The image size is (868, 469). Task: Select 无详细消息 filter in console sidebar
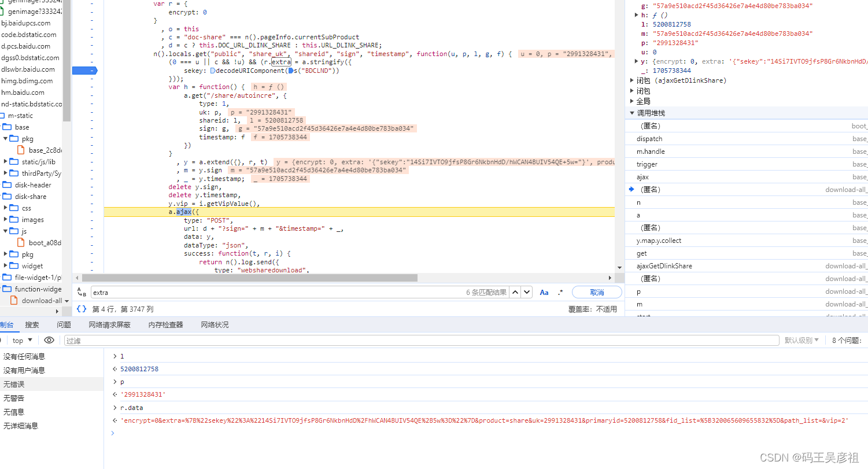pos(52,426)
